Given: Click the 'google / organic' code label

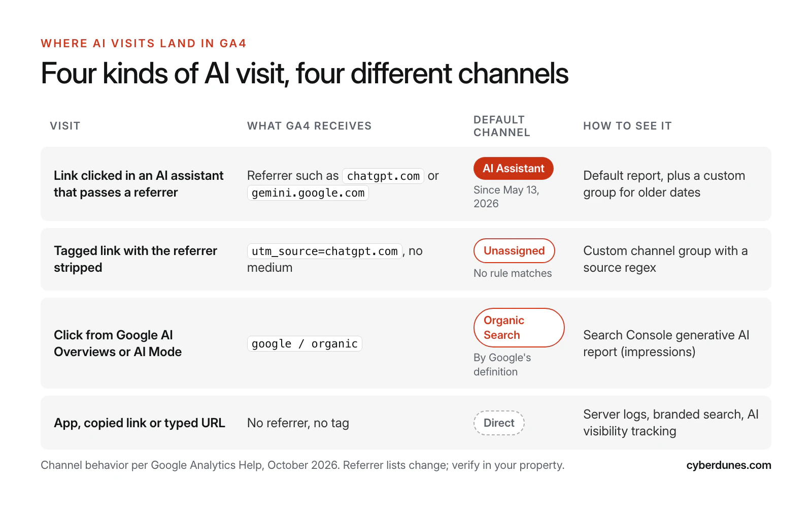Looking at the screenshot, I should tap(304, 344).
